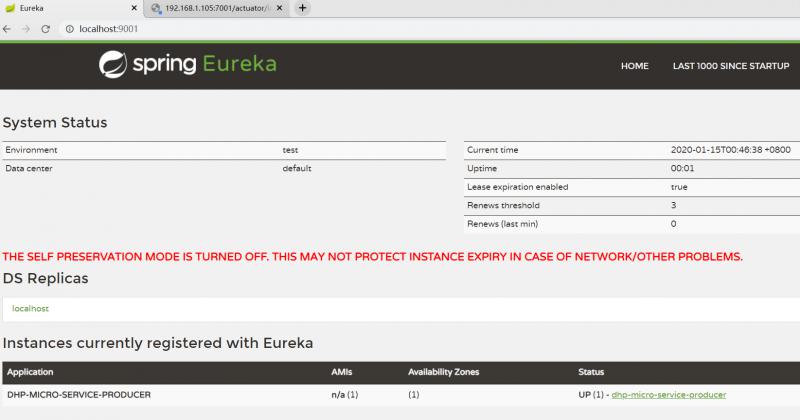The width and height of the screenshot is (800, 420).
Task: Click the red self preservation warning text
Action: pos(372,257)
